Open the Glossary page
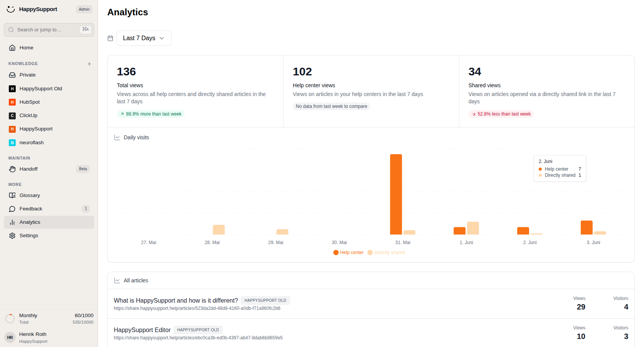Image resolution: width=644 pixels, height=347 pixels. click(x=49, y=195)
